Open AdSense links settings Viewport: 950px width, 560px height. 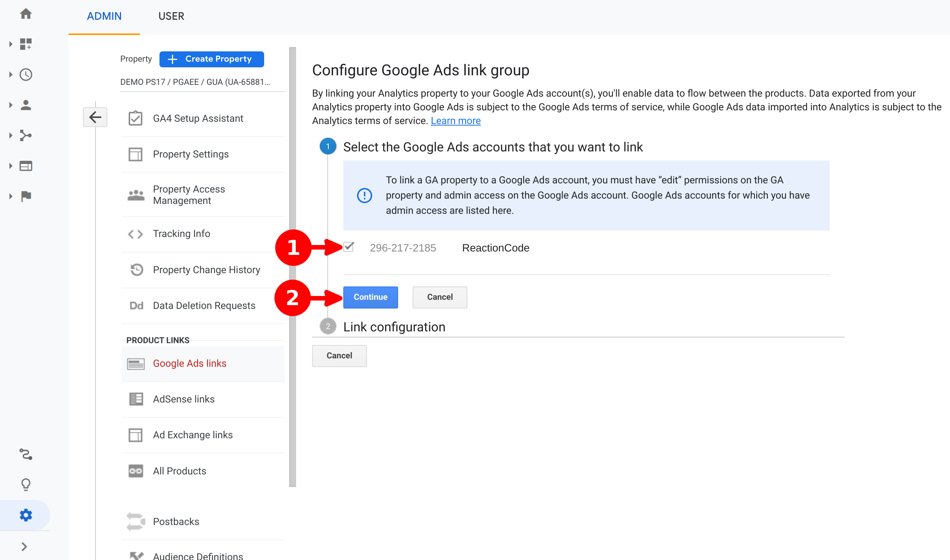pyautogui.click(x=184, y=399)
